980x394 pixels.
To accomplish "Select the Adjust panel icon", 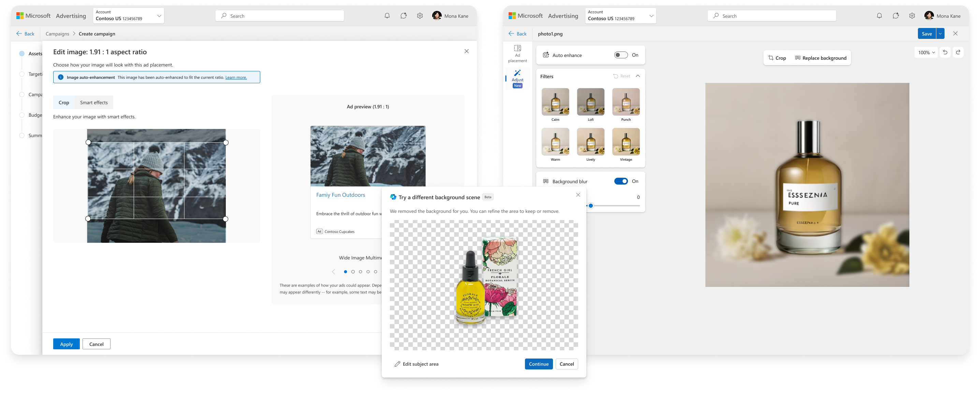I will pyautogui.click(x=517, y=79).
